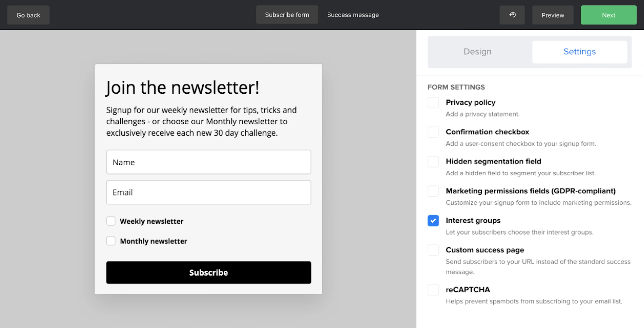The image size is (644, 328).
Task: Check the Monthly newsletter box
Action: (x=111, y=241)
